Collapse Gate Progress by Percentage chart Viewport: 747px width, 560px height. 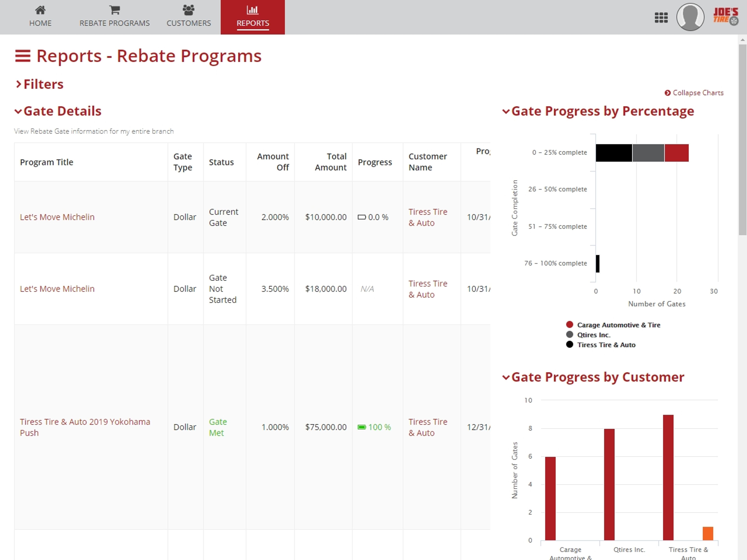click(598, 111)
